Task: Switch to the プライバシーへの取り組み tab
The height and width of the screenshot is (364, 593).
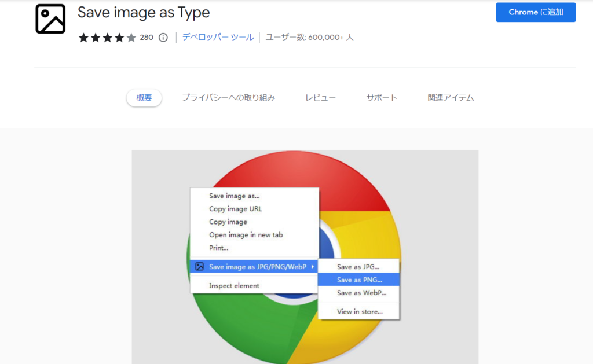Action: click(x=228, y=98)
